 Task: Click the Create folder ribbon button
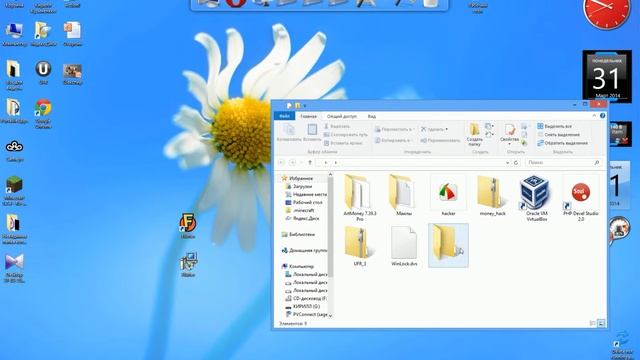tap(474, 134)
